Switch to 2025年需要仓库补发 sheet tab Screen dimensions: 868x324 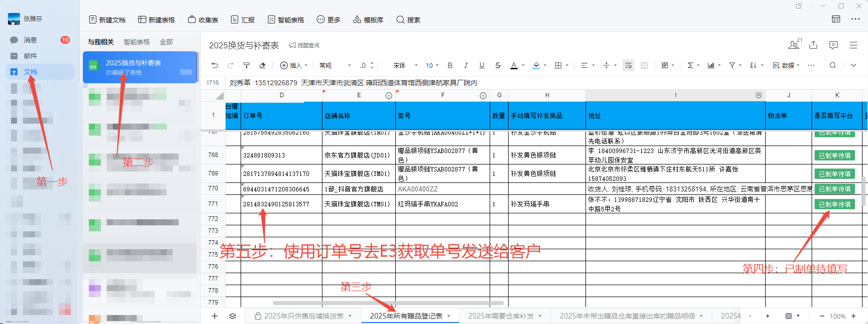501,316
